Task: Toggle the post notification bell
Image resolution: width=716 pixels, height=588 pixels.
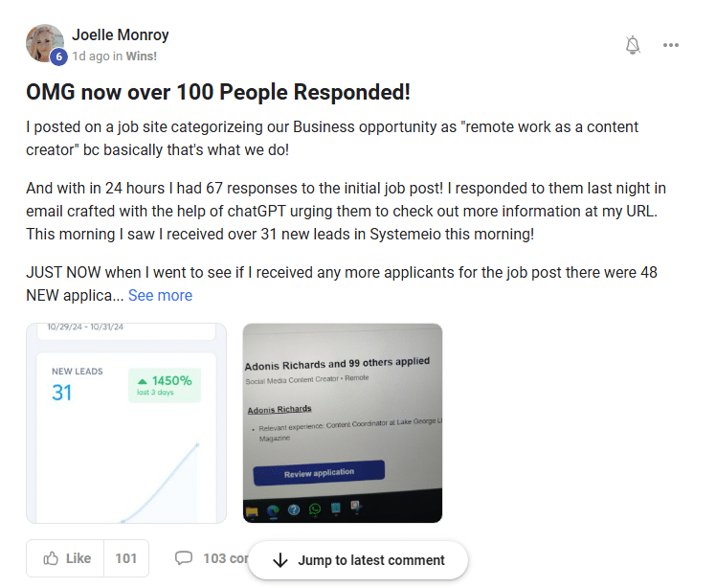Action: pyautogui.click(x=633, y=45)
